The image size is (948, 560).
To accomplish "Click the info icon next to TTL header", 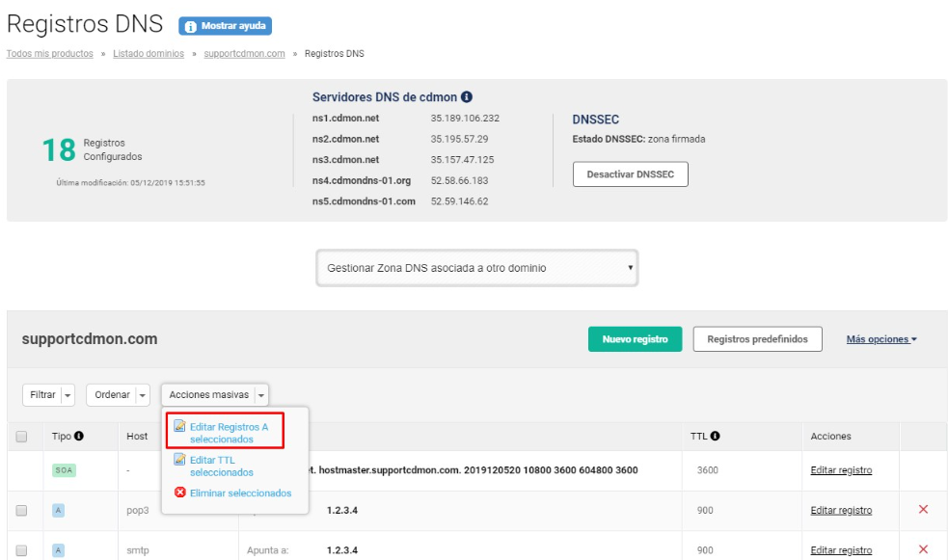I will tap(717, 437).
